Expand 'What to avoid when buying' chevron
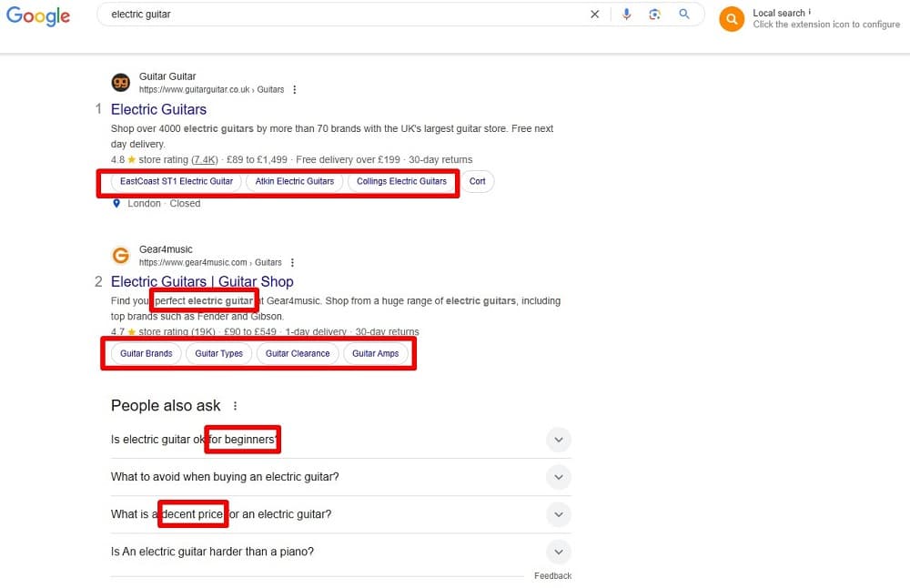 [559, 477]
